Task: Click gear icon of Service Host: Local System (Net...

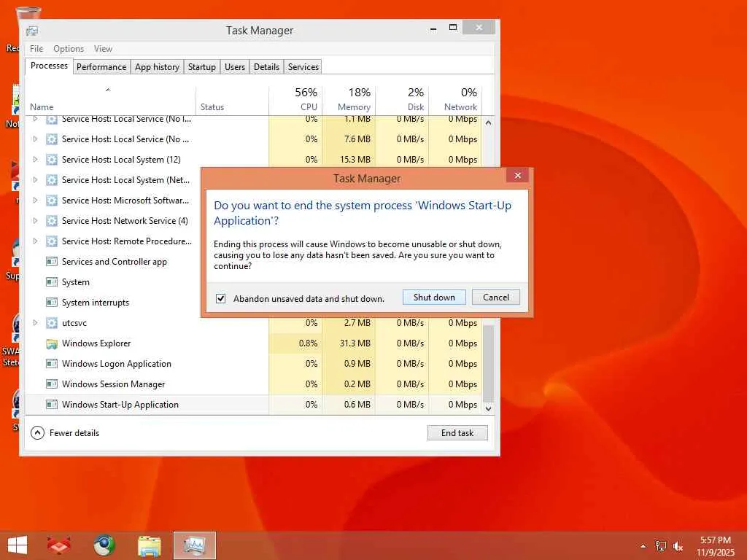Action: (52, 180)
